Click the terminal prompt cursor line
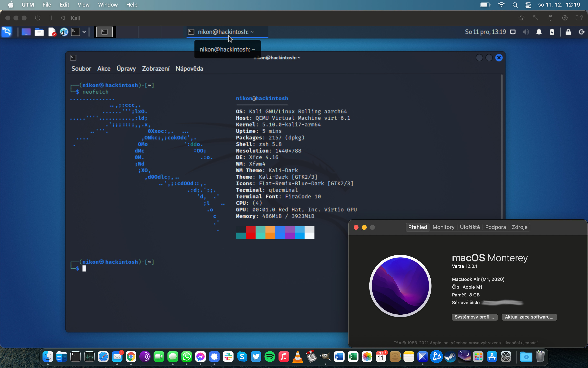588x368 pixels. (x=84, y=268)
